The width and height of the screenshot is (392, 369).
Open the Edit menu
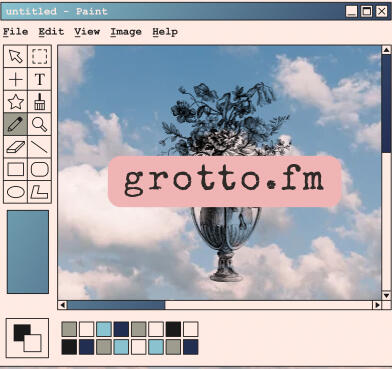(51, 32)
